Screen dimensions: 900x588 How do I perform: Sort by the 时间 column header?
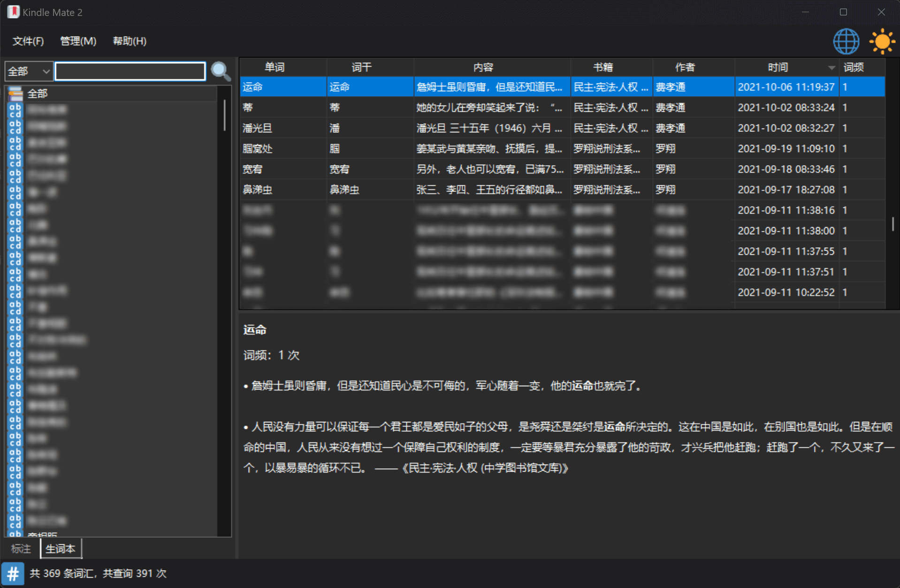(778, 68)
